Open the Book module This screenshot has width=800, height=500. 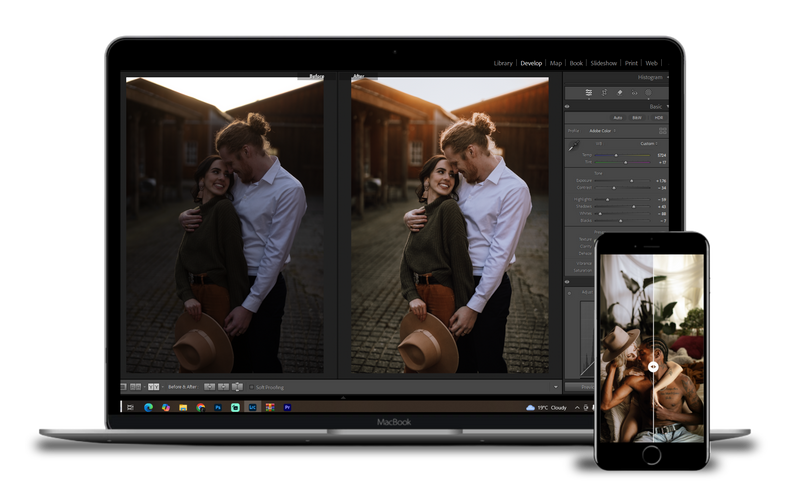coord(576,63)
